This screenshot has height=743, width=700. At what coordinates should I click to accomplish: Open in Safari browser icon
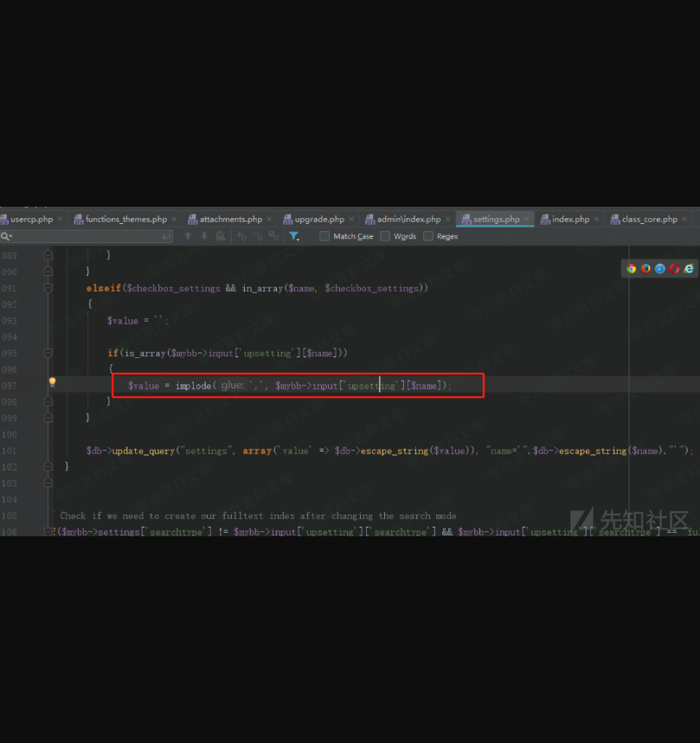point(660,268)
